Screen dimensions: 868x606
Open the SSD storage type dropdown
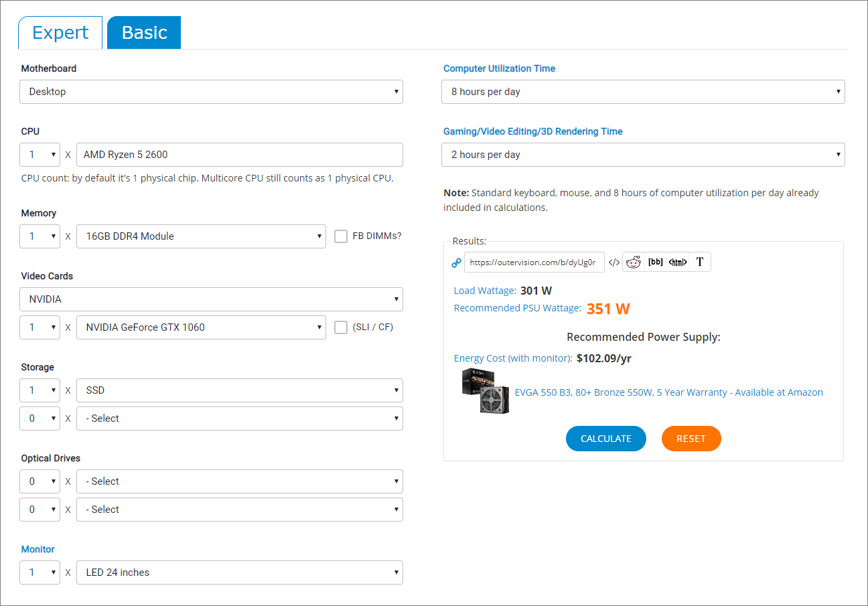[240, 390]
